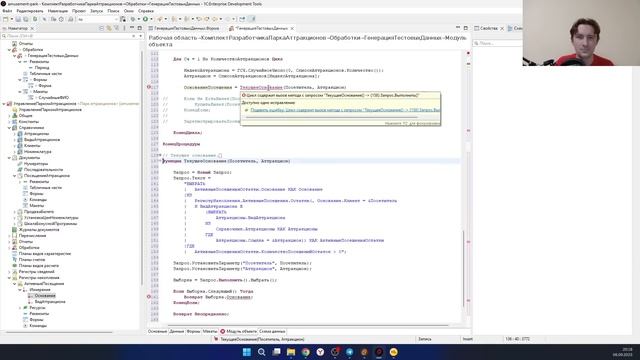The width and height of the screenshot is (640, 360).
Task: Select Клиенты catalog in tree
Action: pyautogui.click(x=32, y=146)
